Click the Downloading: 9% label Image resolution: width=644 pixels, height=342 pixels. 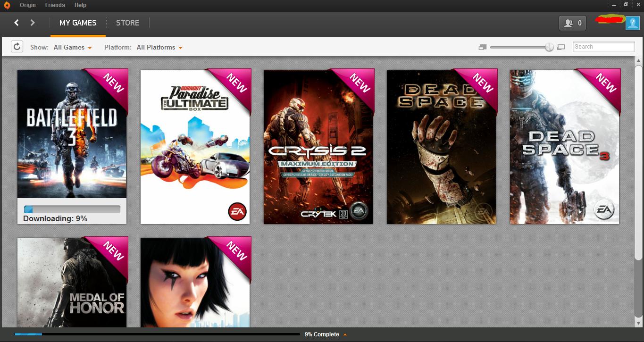(55, 218)
